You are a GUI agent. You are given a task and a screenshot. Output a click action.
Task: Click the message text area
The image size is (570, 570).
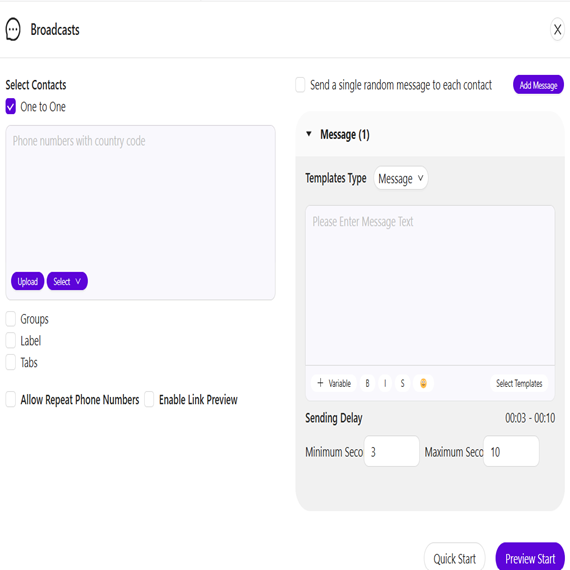[x=430, y=285]
